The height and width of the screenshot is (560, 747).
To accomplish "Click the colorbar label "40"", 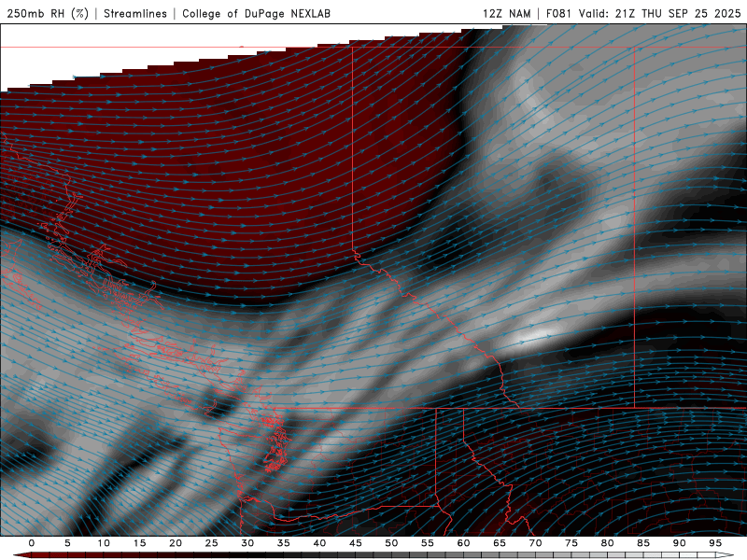I will [x=319, y=543].
